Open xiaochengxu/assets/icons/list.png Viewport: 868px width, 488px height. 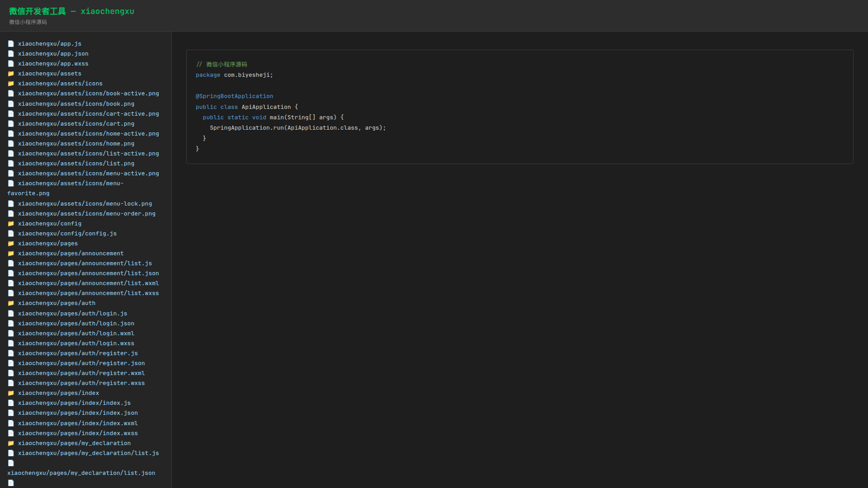point(76,164)
